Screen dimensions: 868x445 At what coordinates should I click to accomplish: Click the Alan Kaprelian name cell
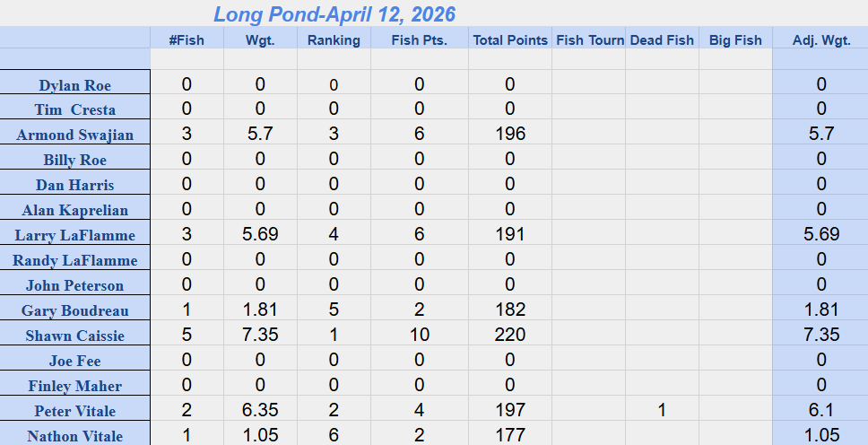click(74, 207)
